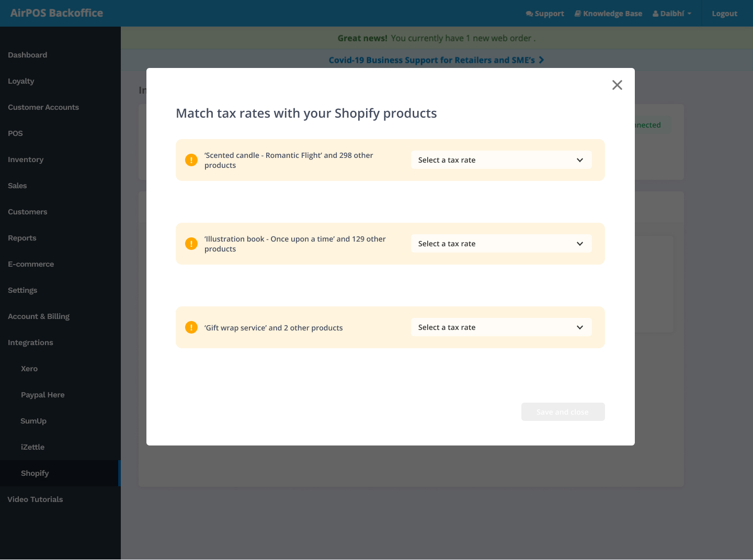Open the Shopify integration page
The image size is (753, 560).
coord(35,473)
